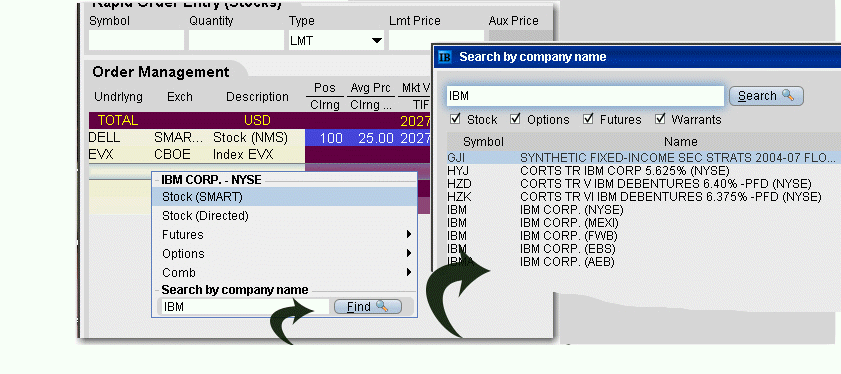
Task: Click the Description column header
Action: coord(257,97)
